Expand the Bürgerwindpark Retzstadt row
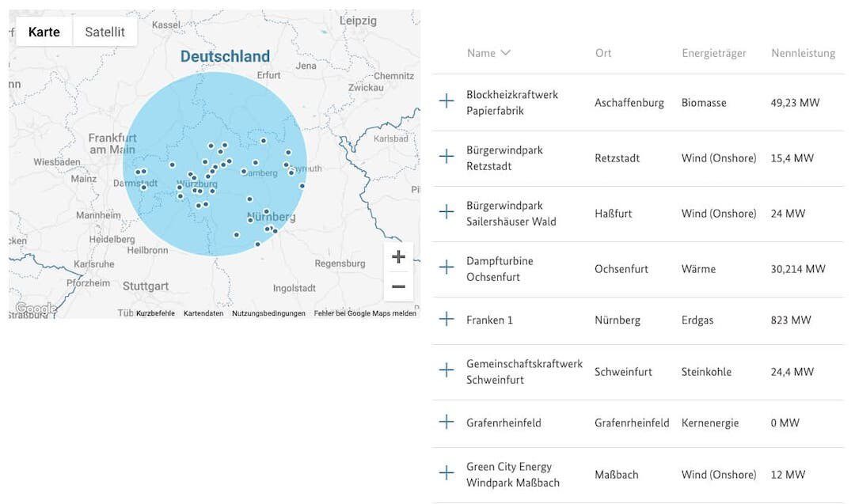855x504 pixels. click(446, 157)
